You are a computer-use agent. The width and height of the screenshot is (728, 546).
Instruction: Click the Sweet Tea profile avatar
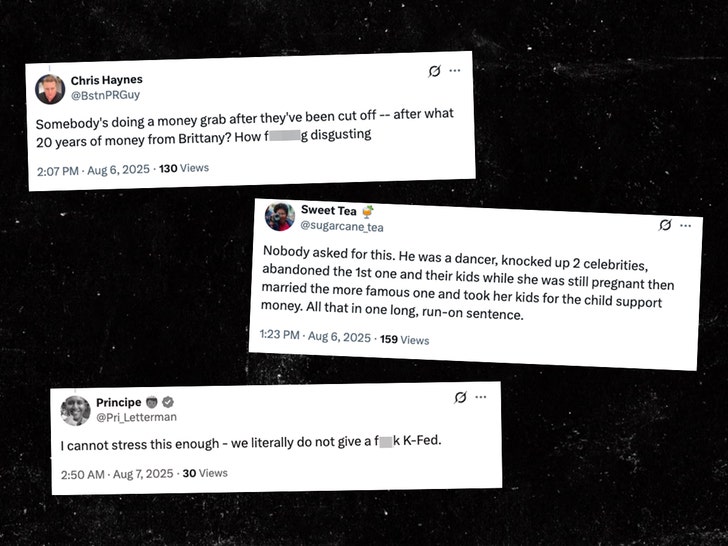pyautogui.click(x=279, y=216)
